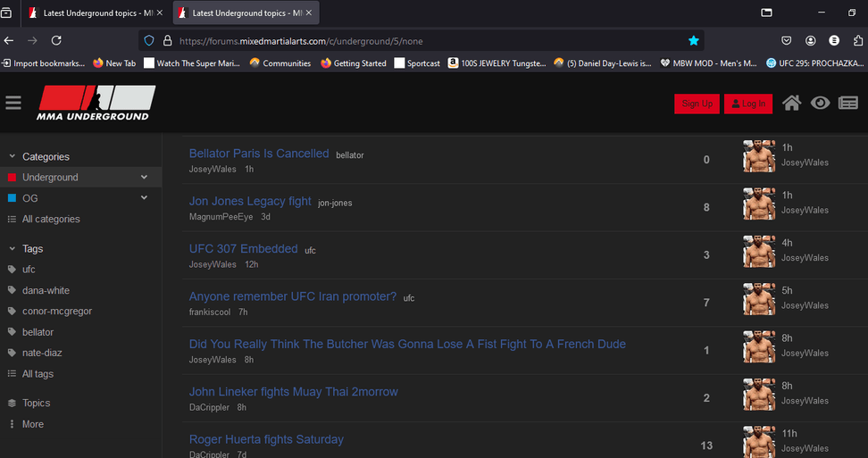
Task: Click the padlock site security icon
Action: click(x=167, y=40)
